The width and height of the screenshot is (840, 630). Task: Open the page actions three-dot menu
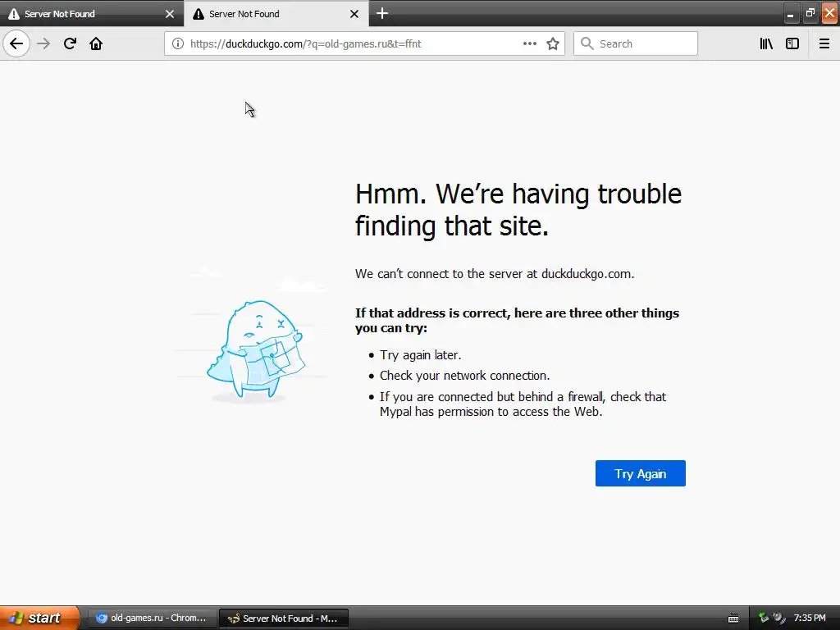[x=529, y=44]
